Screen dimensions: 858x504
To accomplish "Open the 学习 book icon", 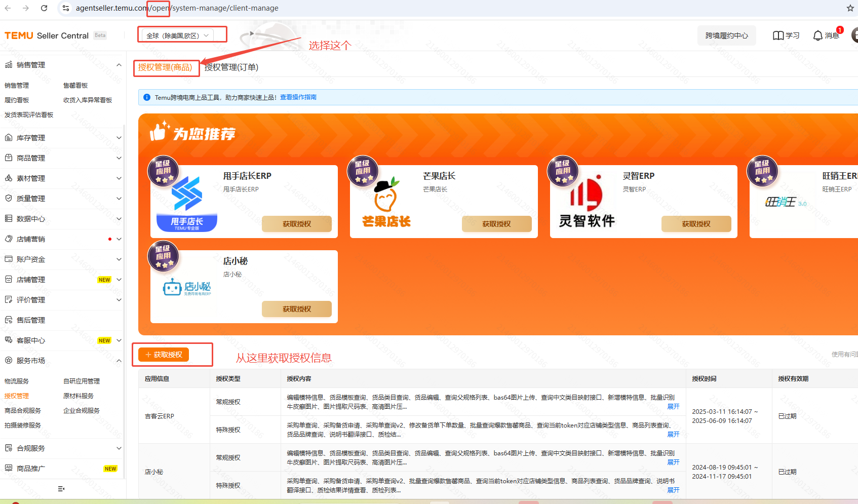I will [778, 35].
